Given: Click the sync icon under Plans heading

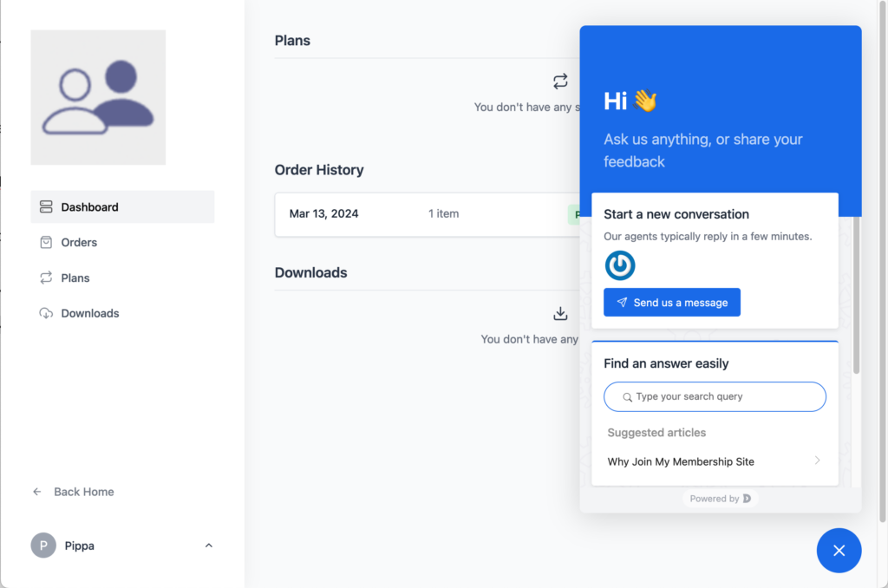Looking at the screenshot, I should pos(560,81).
